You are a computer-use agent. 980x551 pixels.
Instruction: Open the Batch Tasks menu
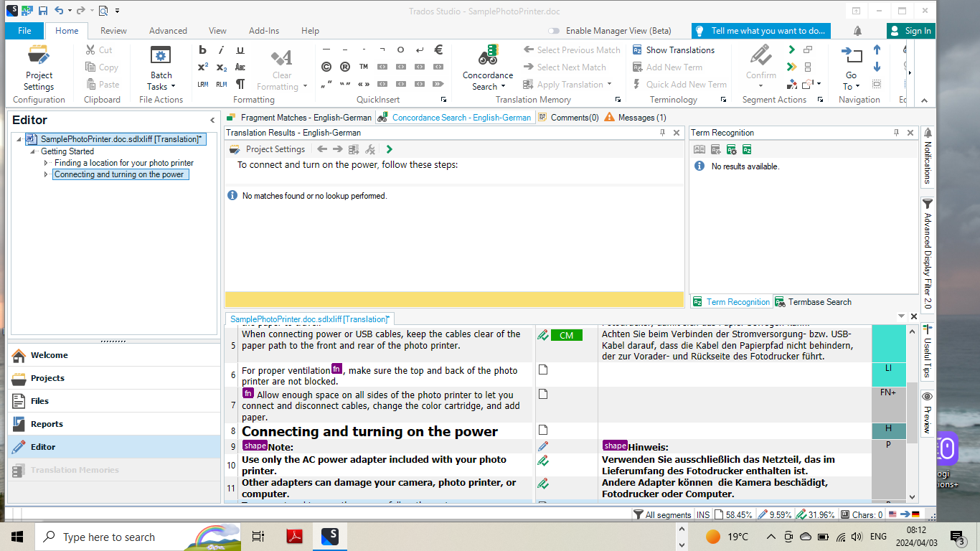(x=161, y=67)
